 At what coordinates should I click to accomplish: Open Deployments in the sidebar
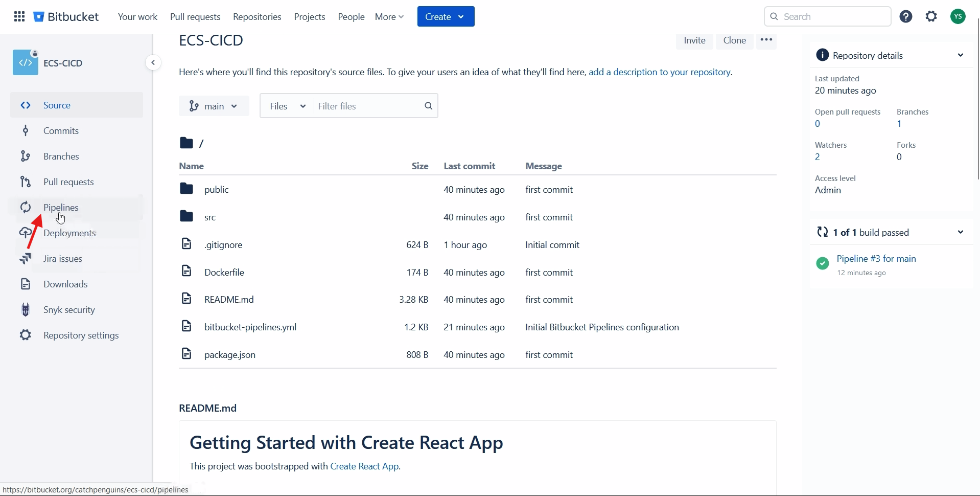click(77, 233)
